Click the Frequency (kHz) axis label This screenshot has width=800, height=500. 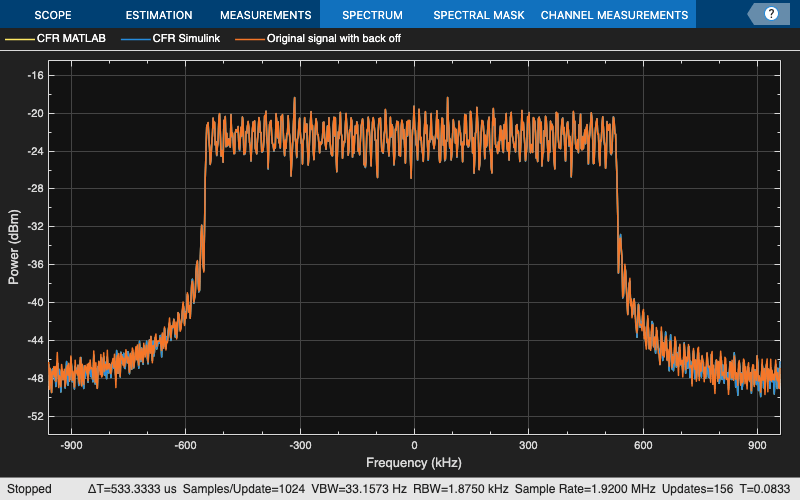(x=414, y=463)
